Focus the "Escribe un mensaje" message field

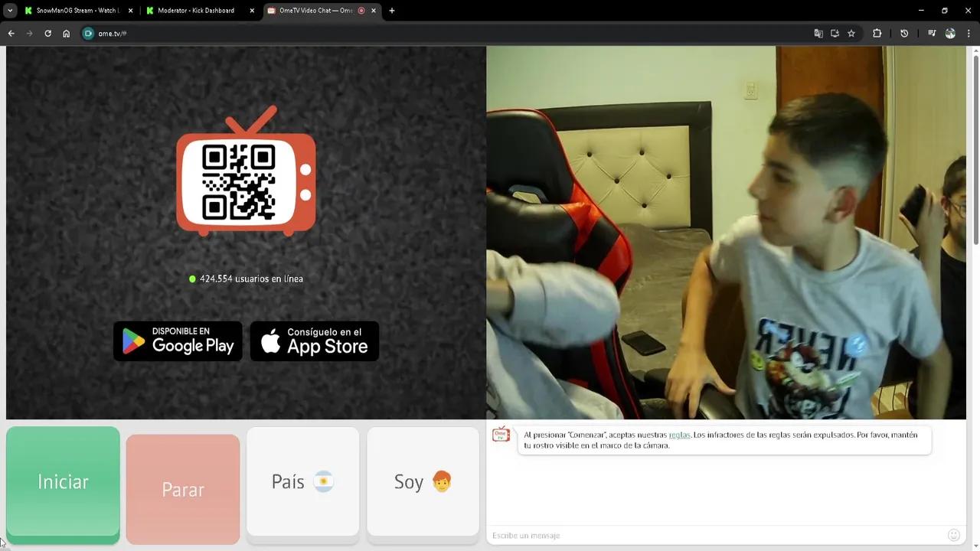[x=716, y=535]
